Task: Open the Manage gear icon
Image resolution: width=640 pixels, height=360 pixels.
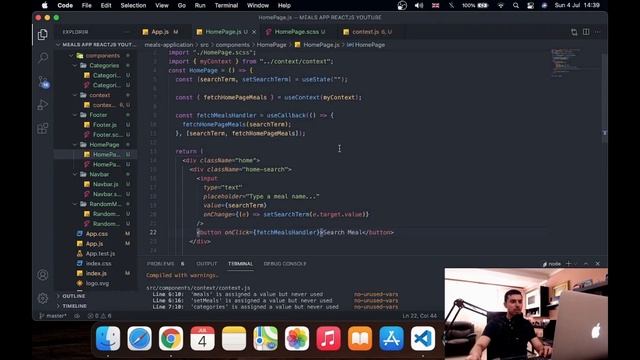Action: pos(42,298)
